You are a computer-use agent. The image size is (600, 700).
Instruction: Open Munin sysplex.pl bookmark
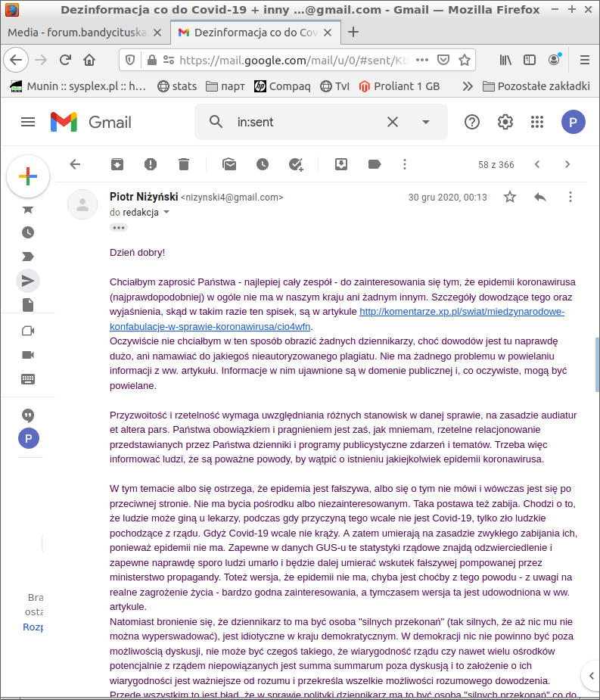point(78,86)
